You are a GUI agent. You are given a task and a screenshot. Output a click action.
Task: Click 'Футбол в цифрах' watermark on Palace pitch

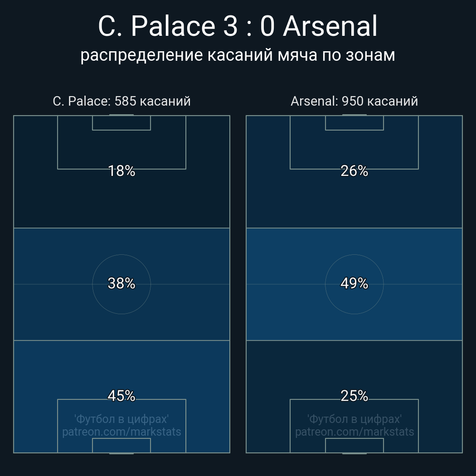click(x=121, y=419)
